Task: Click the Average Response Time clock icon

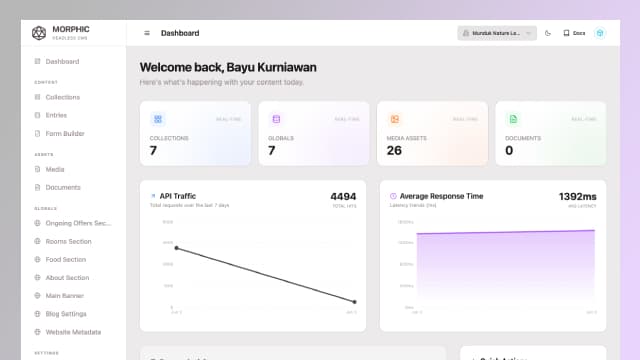Action: [x=393, y=196]
